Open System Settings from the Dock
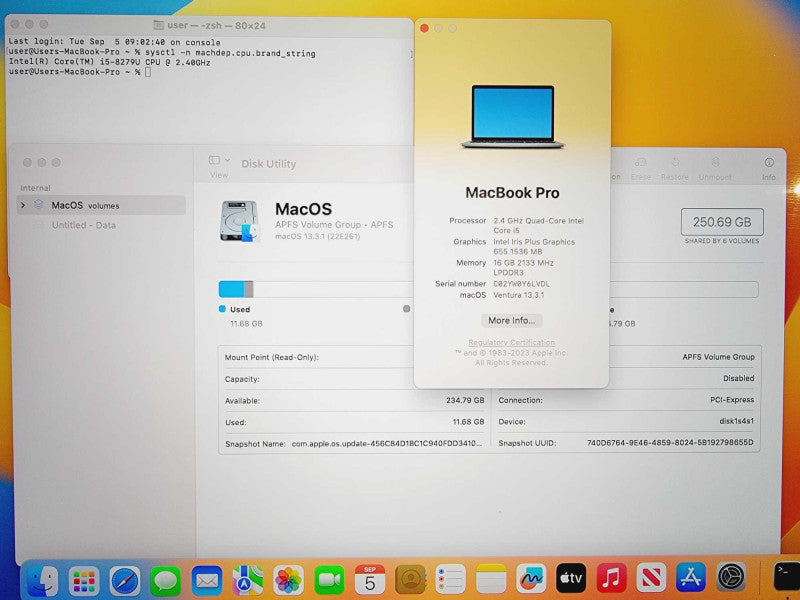The image size is (800, 600). 731,577
